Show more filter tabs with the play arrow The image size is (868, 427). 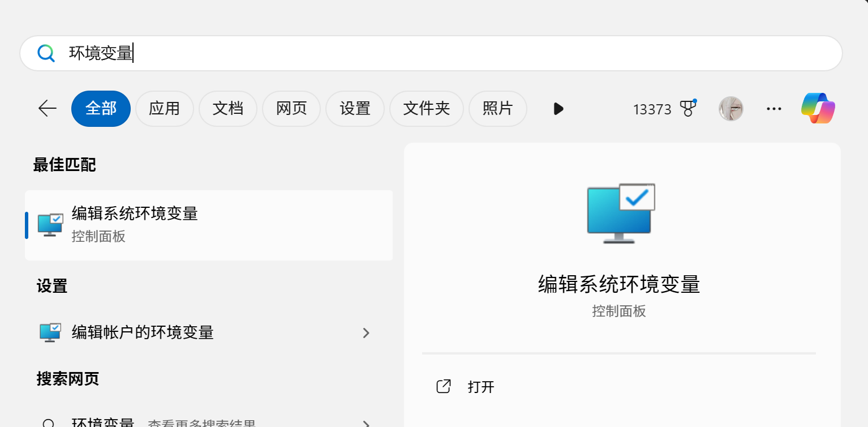558,109
